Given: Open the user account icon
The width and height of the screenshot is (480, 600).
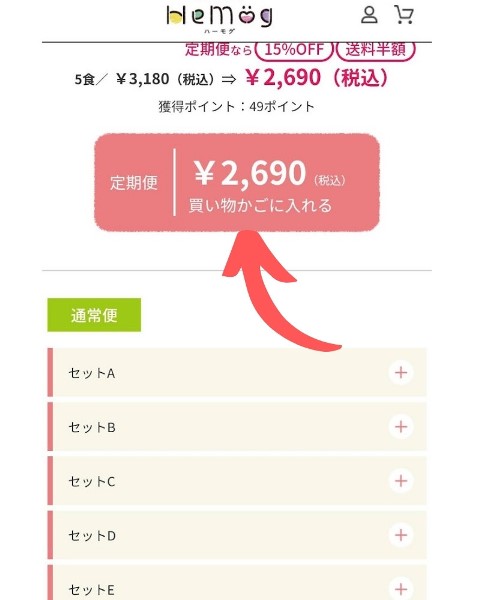Looking at the screenshot, I should point(369,15).
